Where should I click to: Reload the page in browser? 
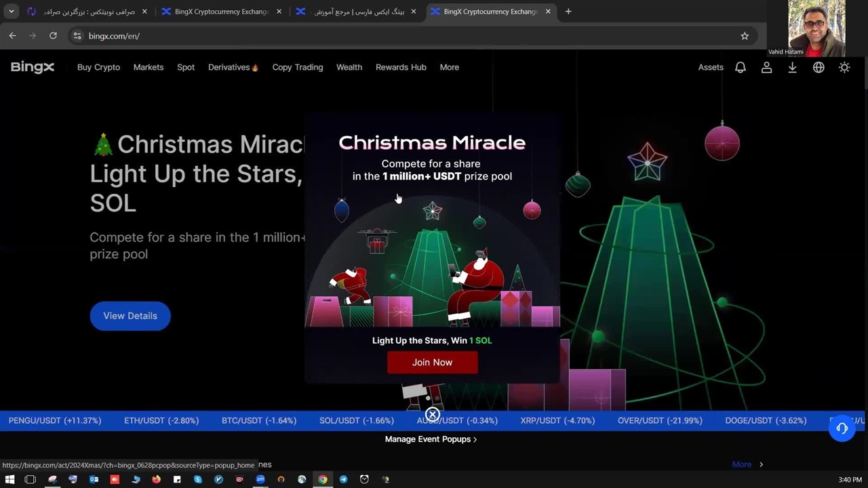coord(53,36)
